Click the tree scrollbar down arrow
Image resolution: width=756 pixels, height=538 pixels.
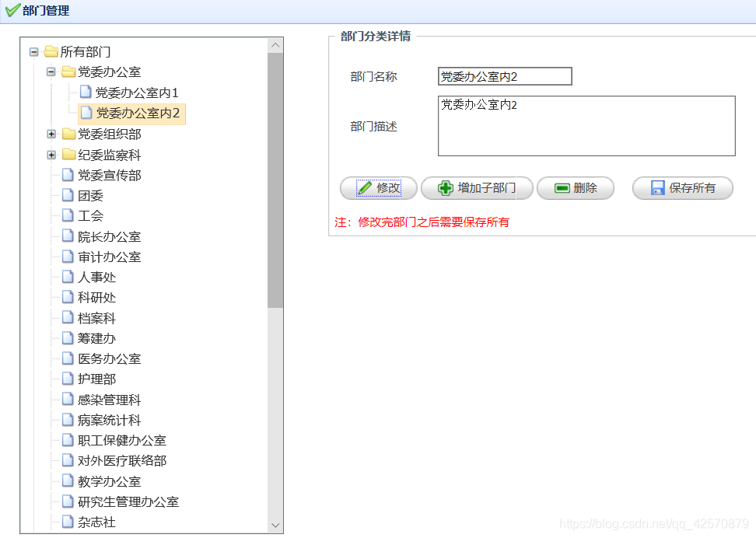click(x=275, y=525)
